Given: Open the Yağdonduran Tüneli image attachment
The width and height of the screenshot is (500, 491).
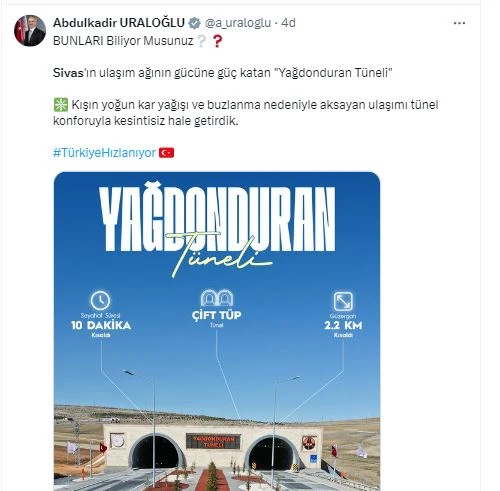Looking at the screenshot, I should click(217, 331).
